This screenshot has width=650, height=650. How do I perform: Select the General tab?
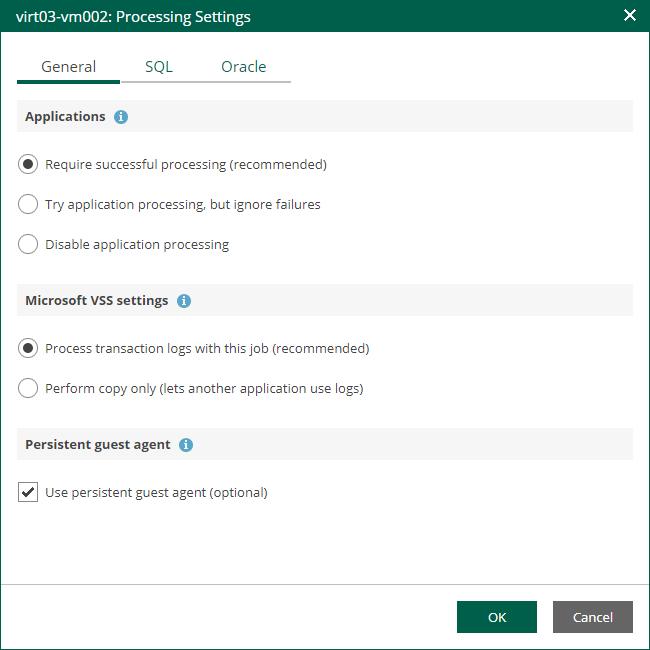(68, 67)
